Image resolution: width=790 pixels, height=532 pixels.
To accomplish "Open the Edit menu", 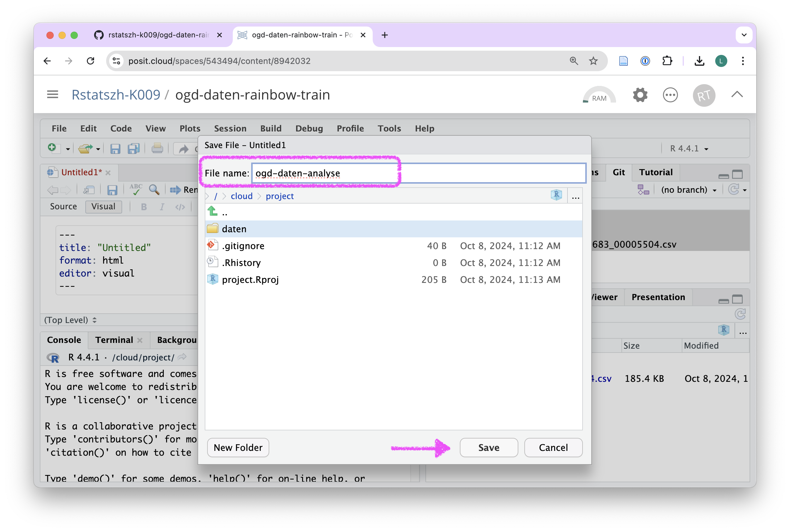I will [88, 128].
